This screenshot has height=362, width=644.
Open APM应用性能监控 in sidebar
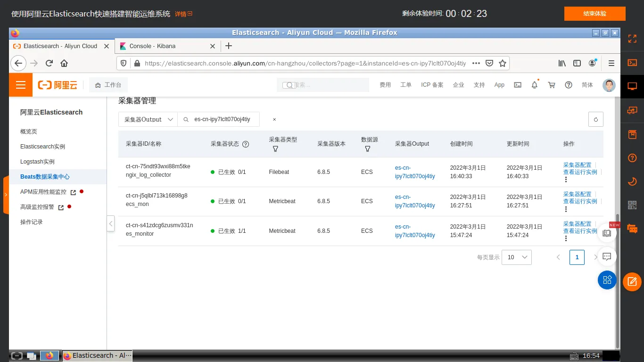click(x=43, y=192)
